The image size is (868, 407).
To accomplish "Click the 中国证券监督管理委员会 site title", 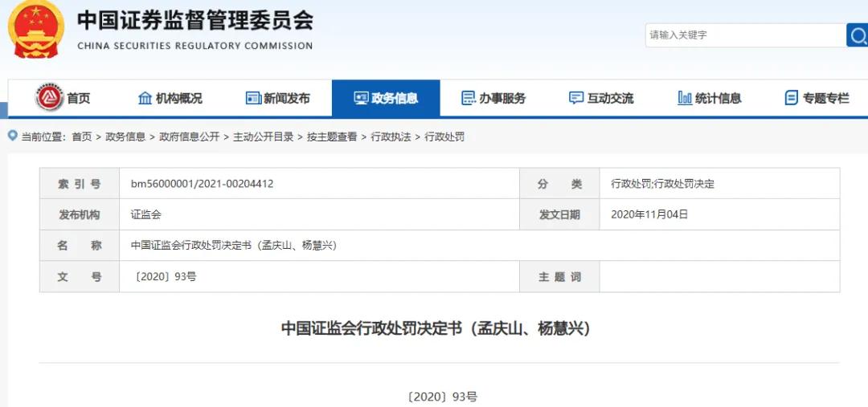I will click(x=194, y=20).
